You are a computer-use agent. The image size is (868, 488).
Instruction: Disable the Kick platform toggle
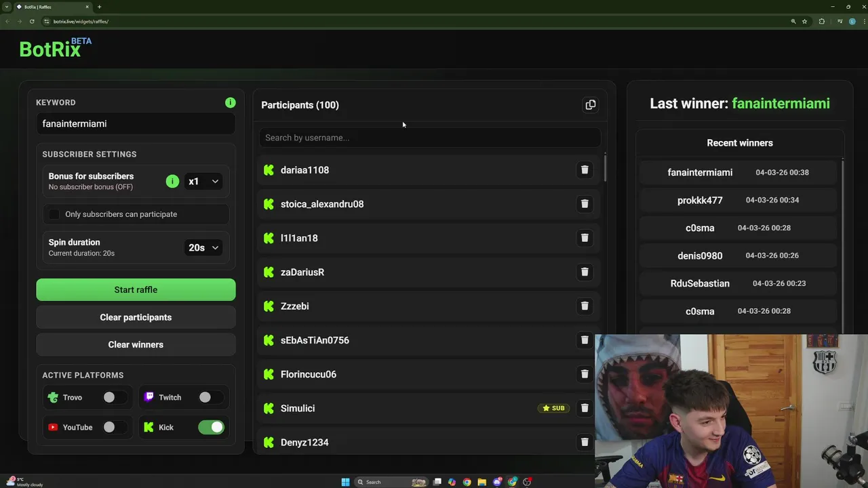point(211,427)
